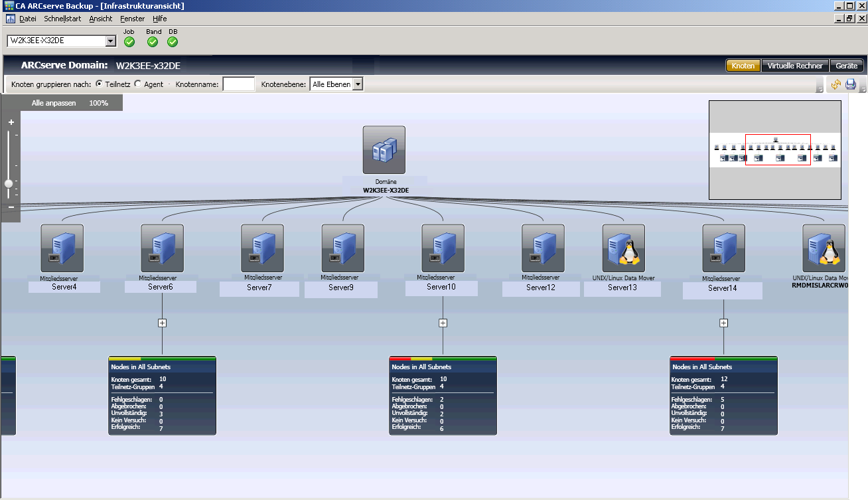The width and height of the screenshot is (868, 500).
Task: Switch to the Geräte view
Action: [847, 66]
